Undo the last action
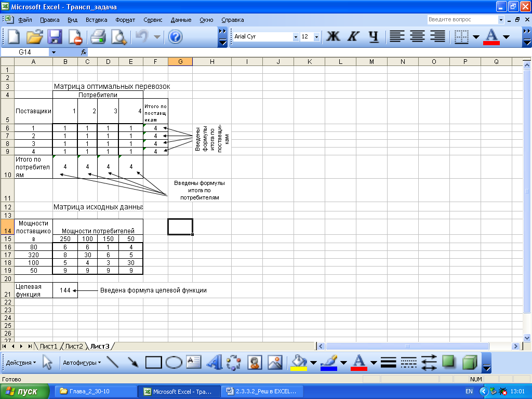This screenshot has width=532, height=399. pos(142,37)
